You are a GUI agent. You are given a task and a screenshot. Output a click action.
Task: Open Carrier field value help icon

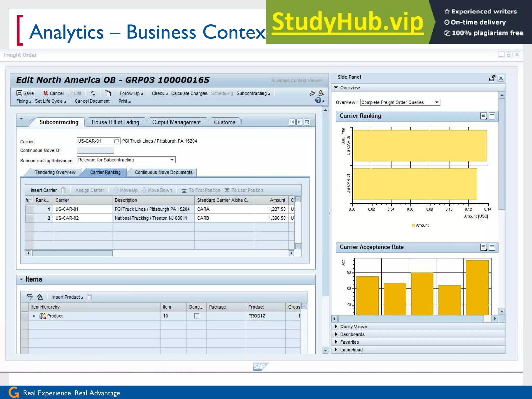117,141
